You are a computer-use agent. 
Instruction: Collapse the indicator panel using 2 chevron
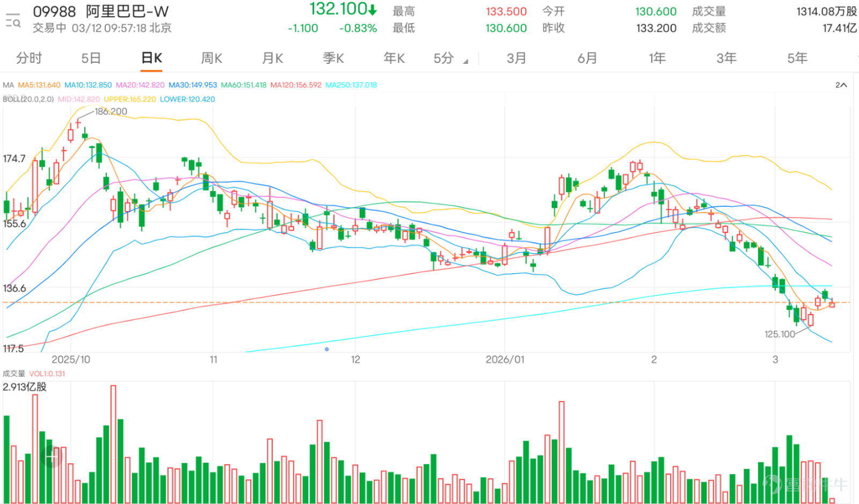841,85
